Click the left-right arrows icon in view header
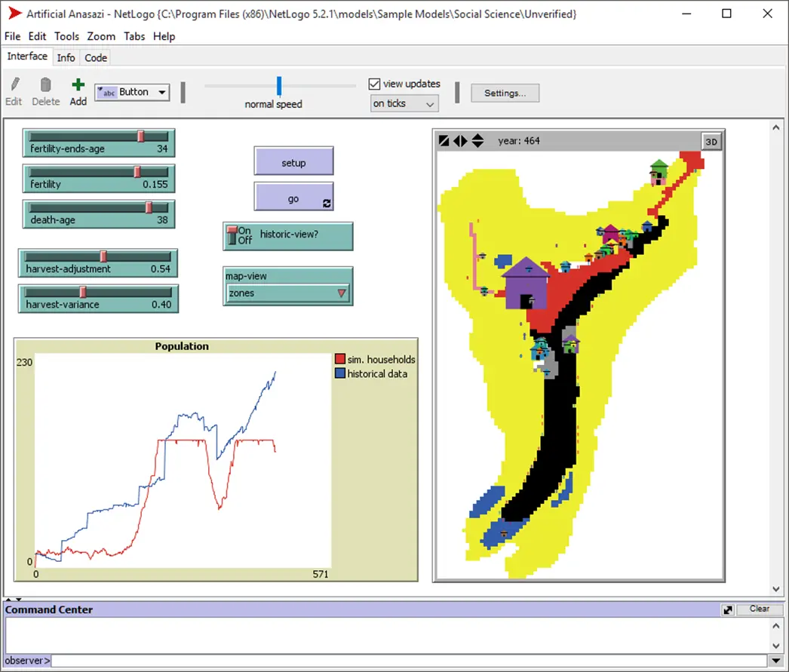This screenshot has height=672, width=789. click(x=460, y=141)
